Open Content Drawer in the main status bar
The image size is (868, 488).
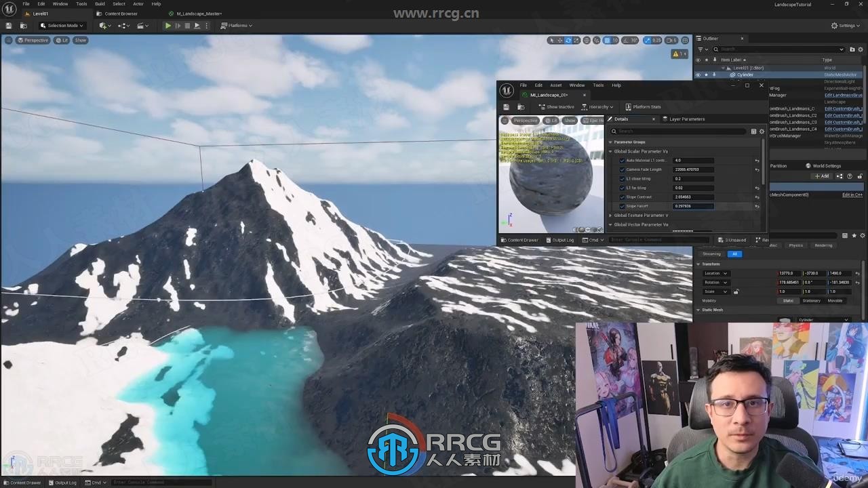(x=22, y=483)
